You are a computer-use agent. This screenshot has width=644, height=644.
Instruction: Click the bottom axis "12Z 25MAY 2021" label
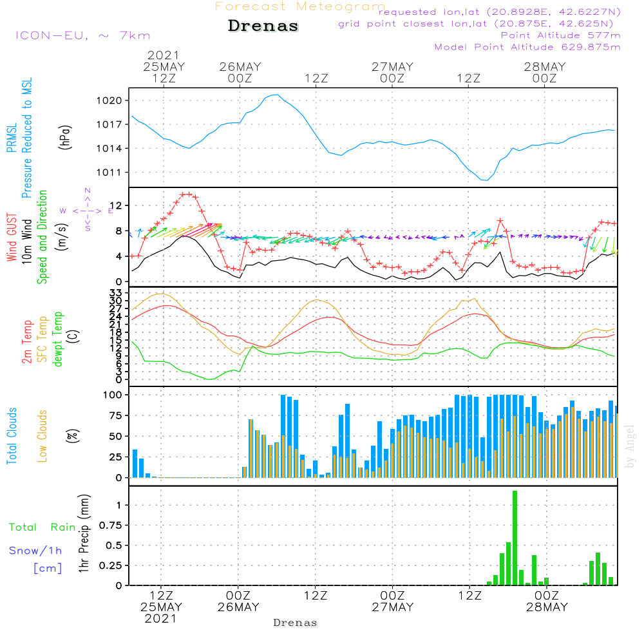pos(161,607)
